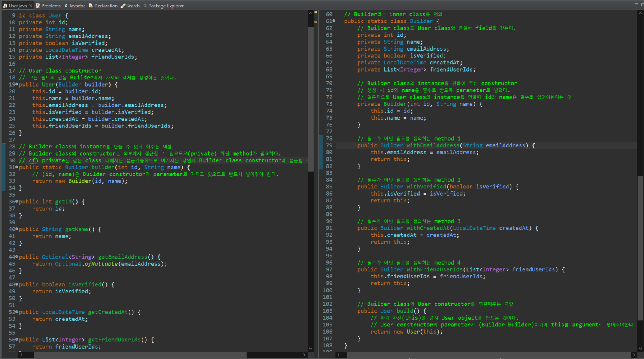Collapse isVerified fold marker at line 48
This screenshot has width=644, height=359.
(17, 284)
